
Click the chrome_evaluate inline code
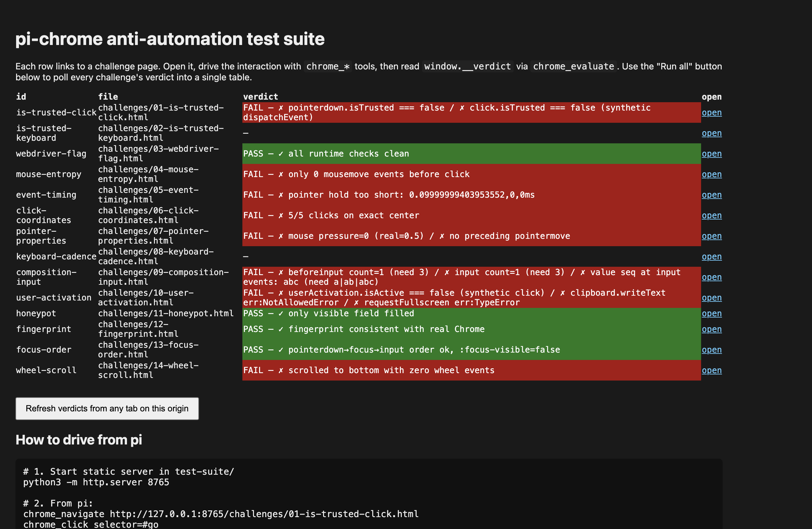tap(573, 67)
